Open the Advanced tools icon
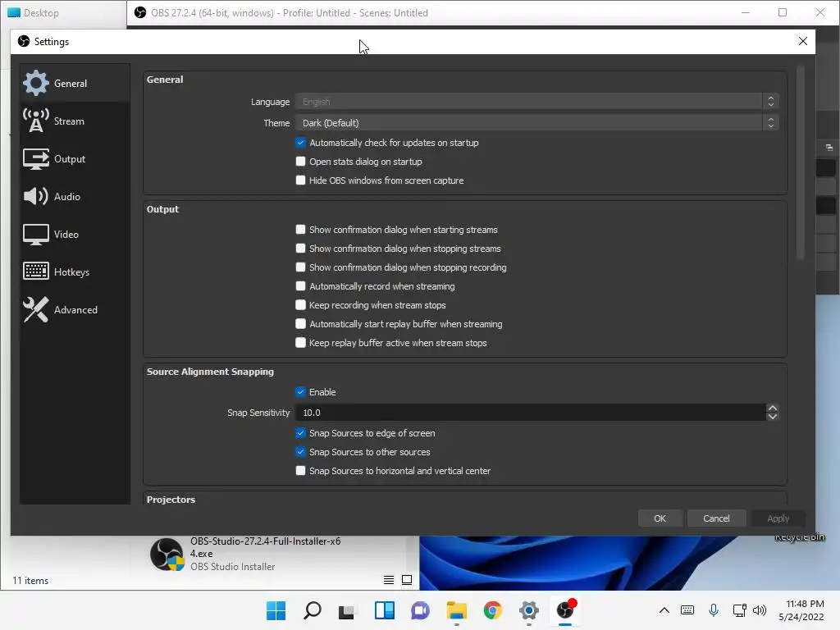This screenshot has width=840, height=630. [x=36, y=309]
